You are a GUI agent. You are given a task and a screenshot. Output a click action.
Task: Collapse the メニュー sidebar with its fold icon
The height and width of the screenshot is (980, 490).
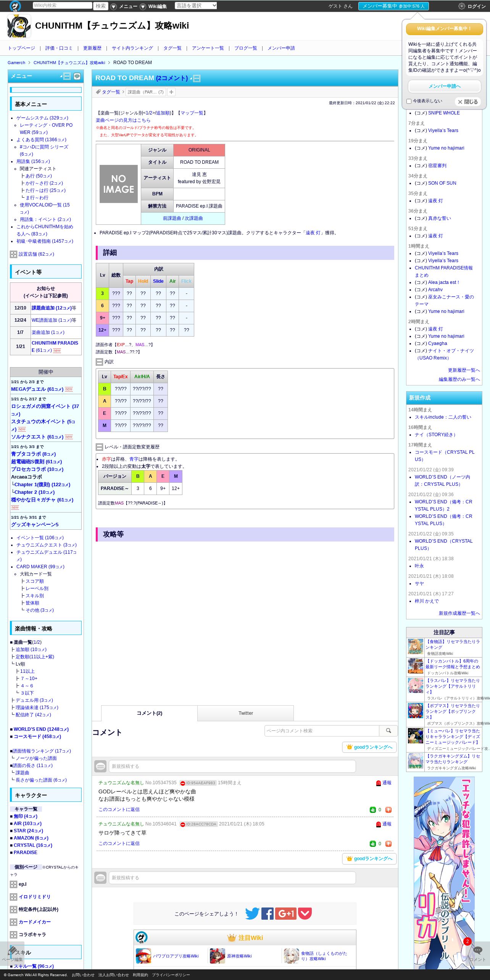tap(67, 76)
